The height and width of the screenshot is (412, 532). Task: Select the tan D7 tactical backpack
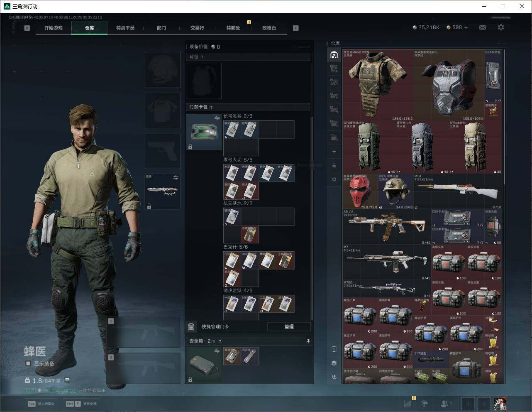475,147
